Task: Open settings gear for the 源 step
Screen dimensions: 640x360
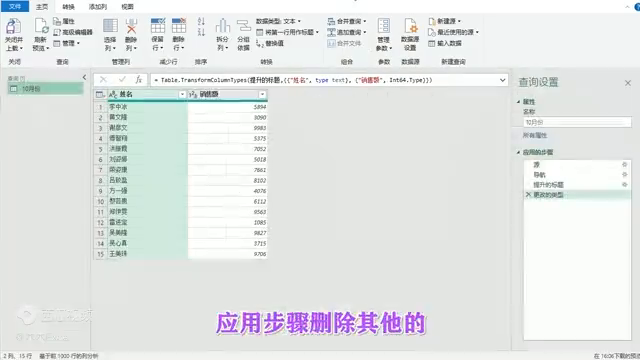Action: pos(624,164)
